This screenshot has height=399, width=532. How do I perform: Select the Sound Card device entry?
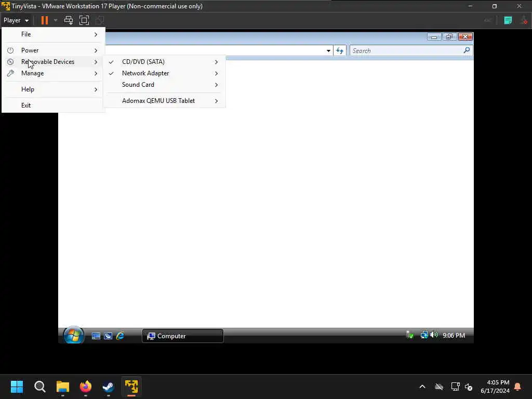click(164, 85)
